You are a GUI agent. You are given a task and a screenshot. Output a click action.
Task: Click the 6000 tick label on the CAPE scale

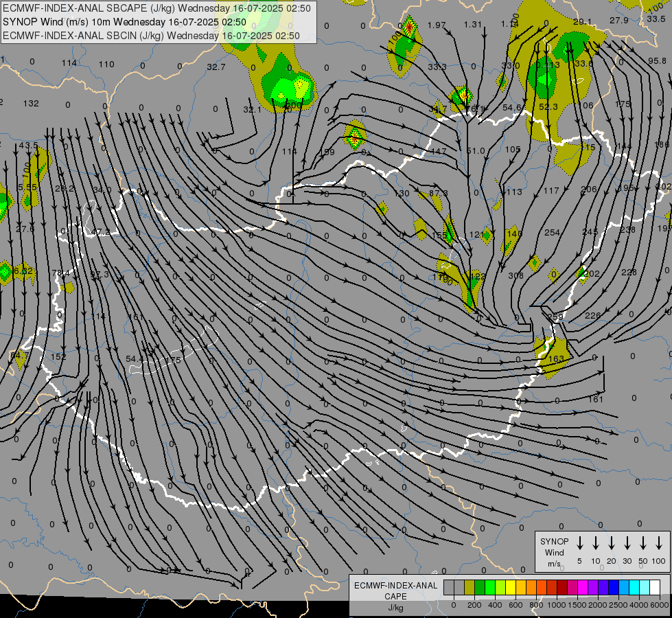(x=660, y=605)
